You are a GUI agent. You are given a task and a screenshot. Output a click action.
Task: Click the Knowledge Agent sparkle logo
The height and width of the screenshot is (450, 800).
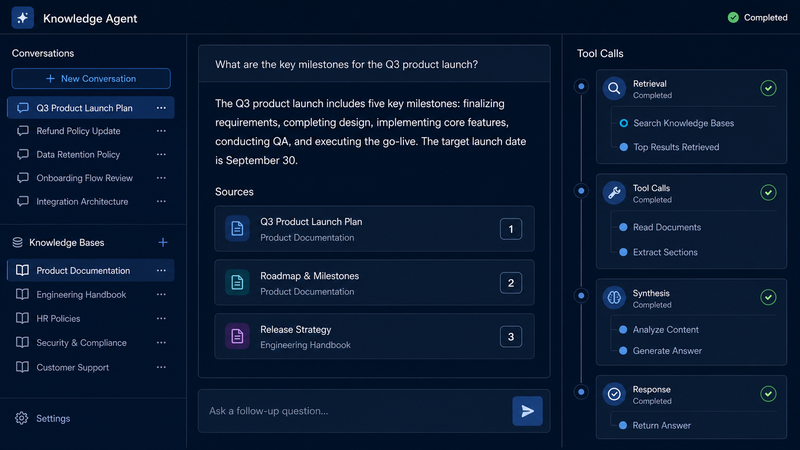(22, 18)
